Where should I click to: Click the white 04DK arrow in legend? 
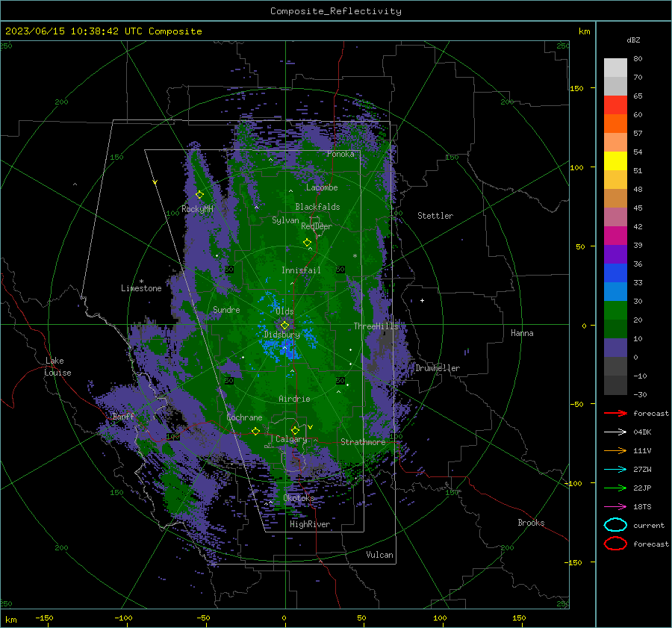pos(615,432)
